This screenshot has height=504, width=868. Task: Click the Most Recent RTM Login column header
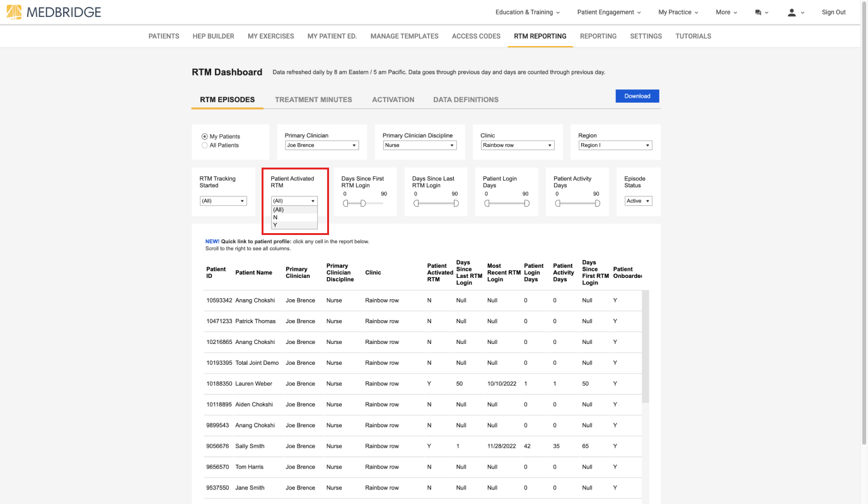pos(504,273)
